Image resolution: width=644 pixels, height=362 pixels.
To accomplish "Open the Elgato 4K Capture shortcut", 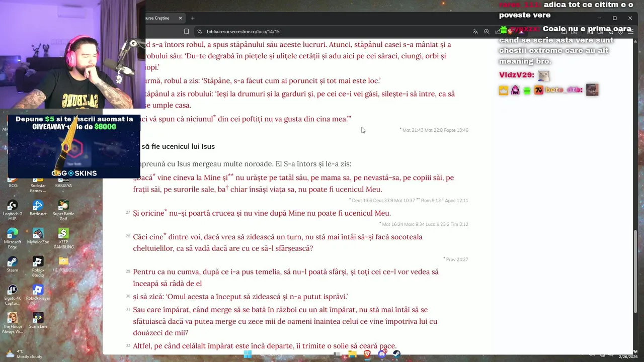I will [13, 295].
